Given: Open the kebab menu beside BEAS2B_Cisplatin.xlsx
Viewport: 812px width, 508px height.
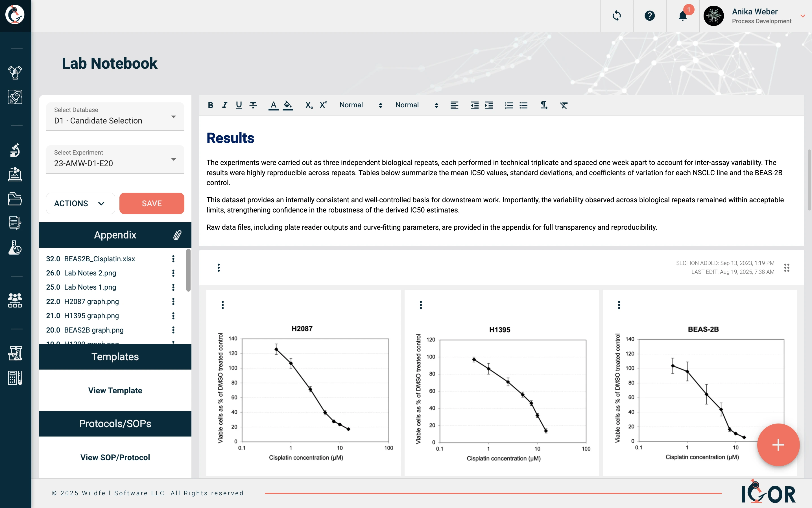Looking at the screenshot, I should point(173,259).
